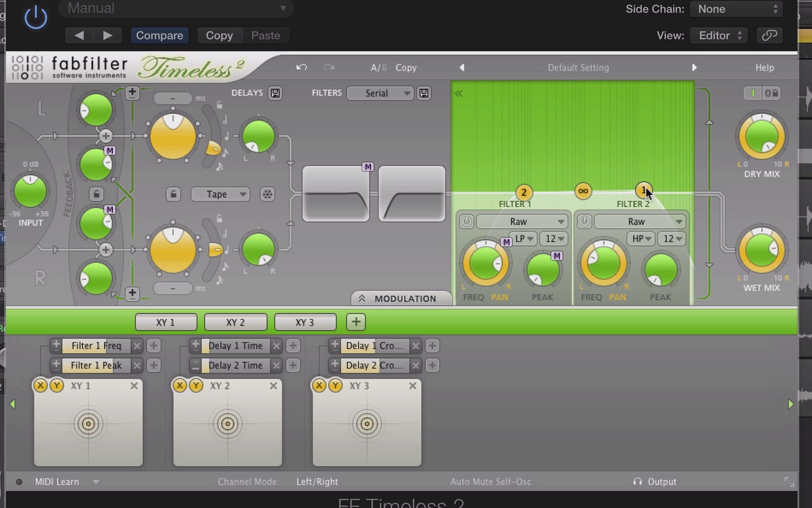812x508 pixels.
Task: Click the X button on XY 1
Action: click(x=41, y=385)
